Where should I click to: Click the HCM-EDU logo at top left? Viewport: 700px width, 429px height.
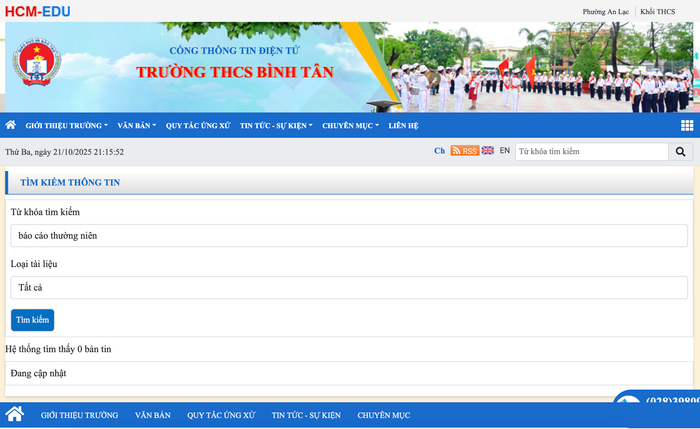click(36, 11)
